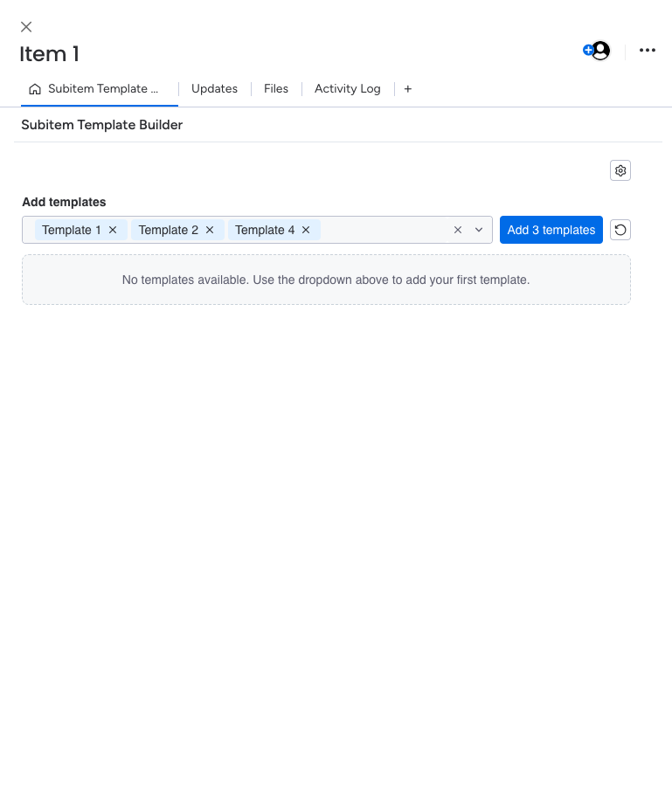This screenshot has height=788, width=672.
Task: Switch to the Subitem Template tab
Action: (98, 89)
